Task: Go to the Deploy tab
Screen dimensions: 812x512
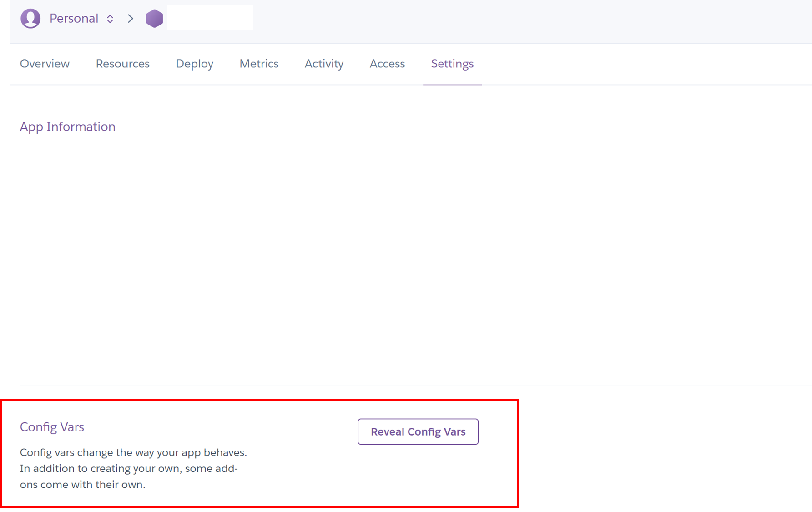Action: point(195,64)
